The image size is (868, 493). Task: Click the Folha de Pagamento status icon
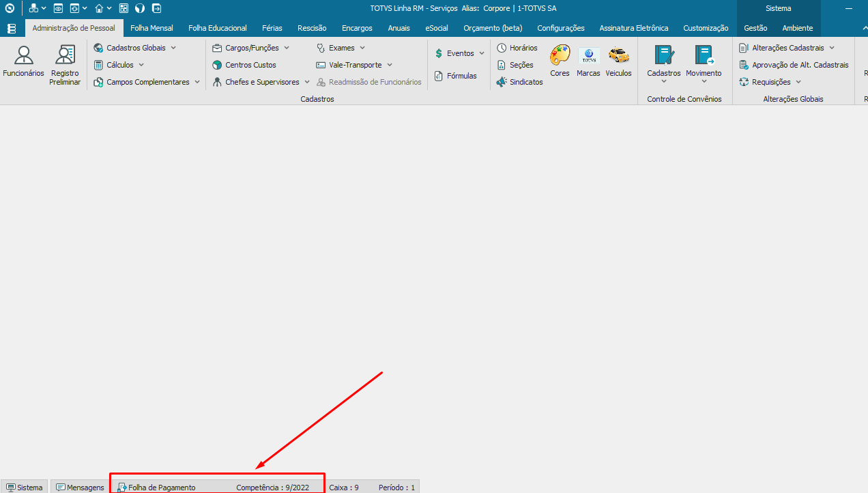[122, 488]
